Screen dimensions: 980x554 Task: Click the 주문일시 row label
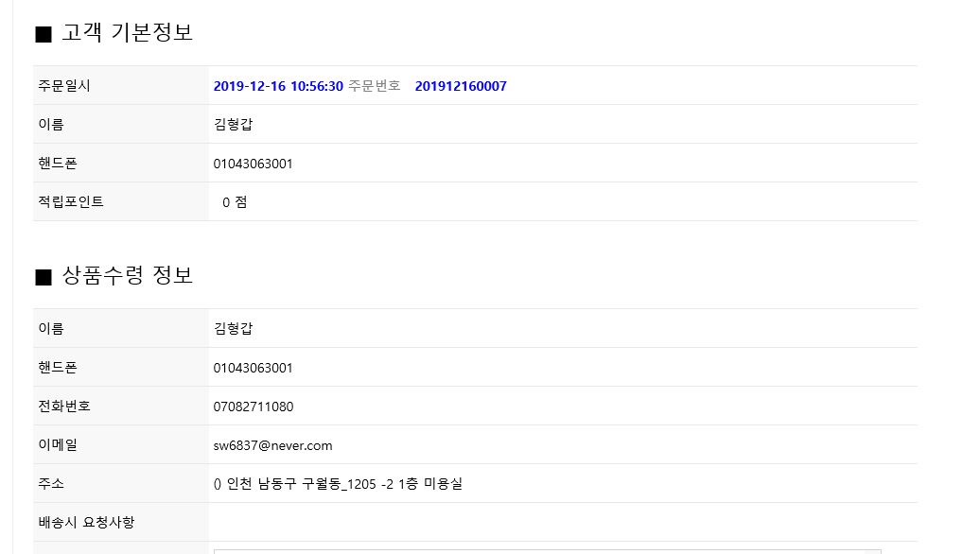64,86
